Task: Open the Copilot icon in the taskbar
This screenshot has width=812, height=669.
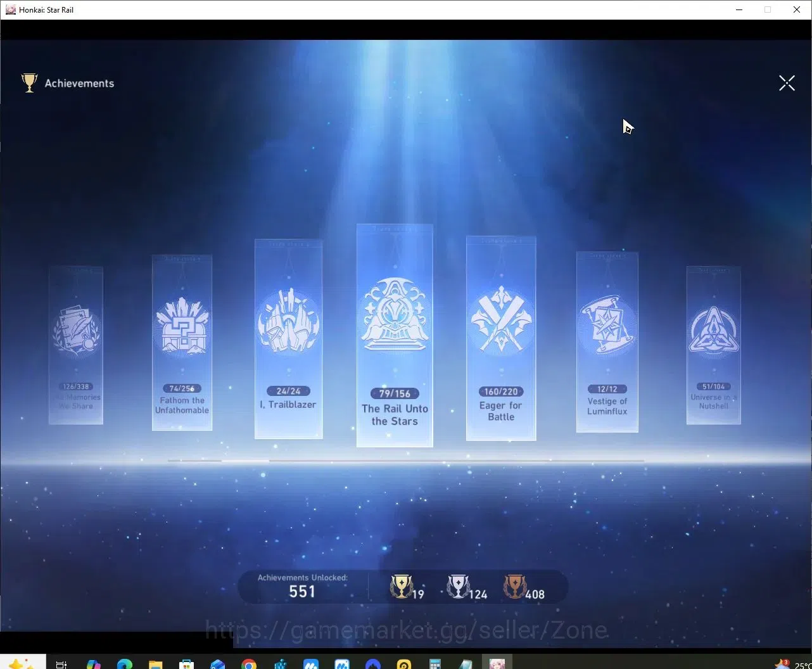Action: coord(94,664)
